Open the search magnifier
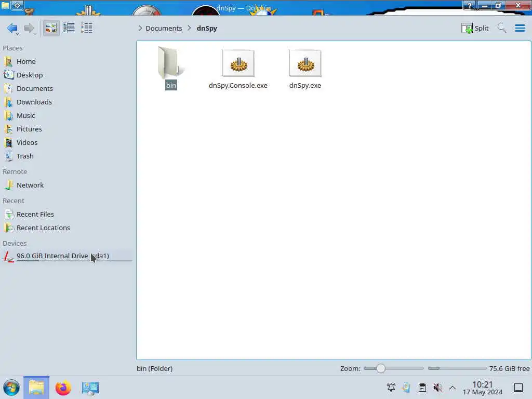 coord(502,28)
